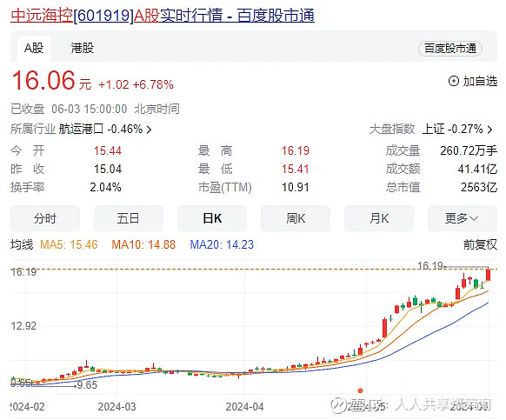This screenshot has width=506, height=420.
Task: Switch to the A股 tab
Action: pyautogui.click(x=34, y=48)
